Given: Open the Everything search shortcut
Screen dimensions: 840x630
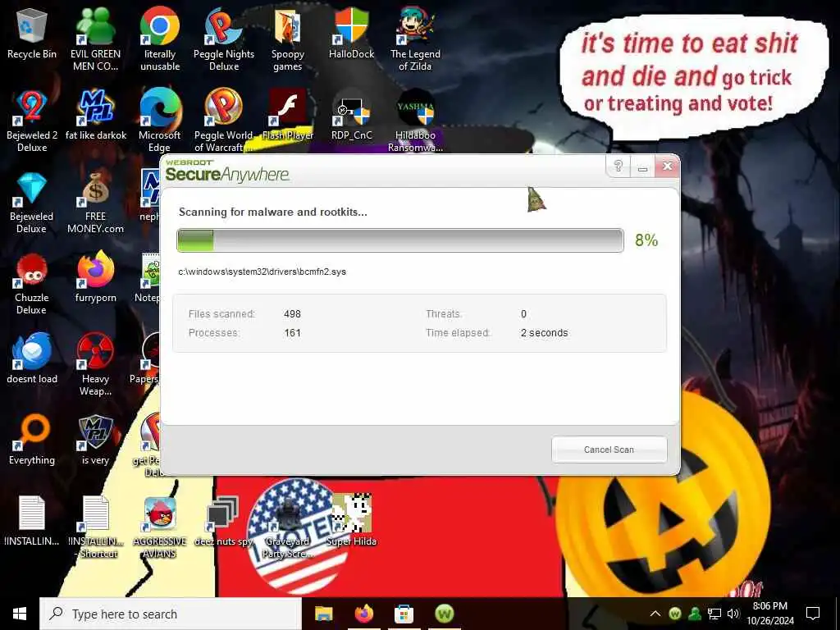Looking at the screenshot, I should (32, 441).
